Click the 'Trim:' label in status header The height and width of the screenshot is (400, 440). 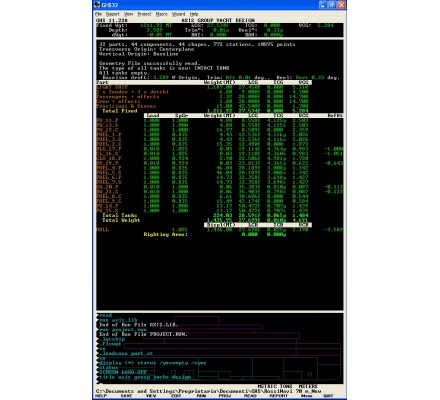[193, 30]
